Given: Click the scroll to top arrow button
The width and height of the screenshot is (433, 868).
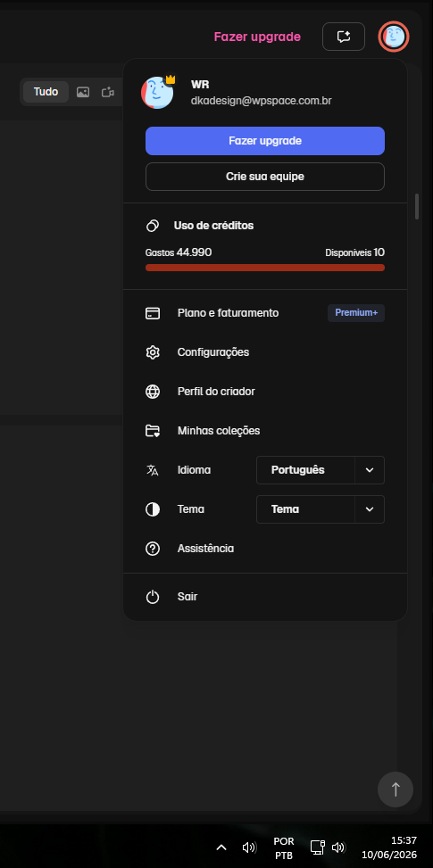Looking at the screenshot, I should pyautogui.click(x=396, y=789).
